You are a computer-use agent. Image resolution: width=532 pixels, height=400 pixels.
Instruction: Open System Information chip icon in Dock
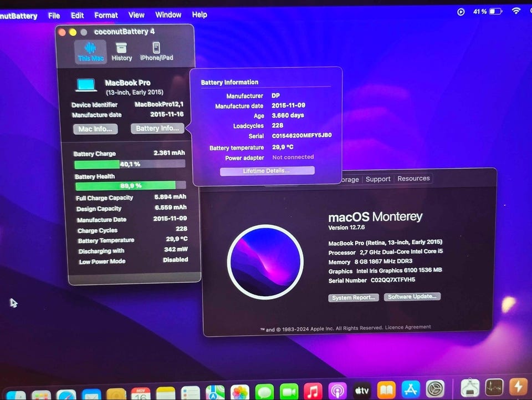tap(470, 387)
